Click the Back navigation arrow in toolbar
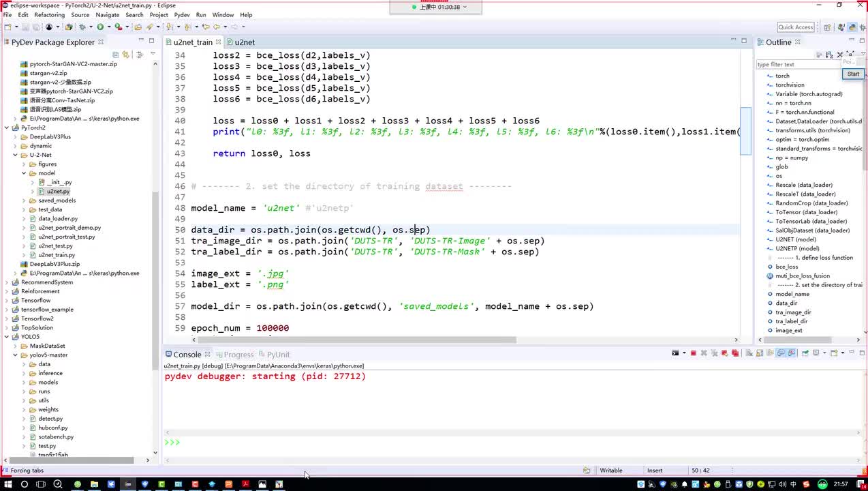 coord(217,27)
